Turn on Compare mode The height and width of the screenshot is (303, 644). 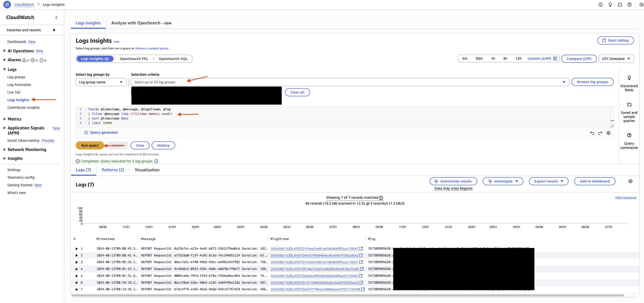(579, 58)
